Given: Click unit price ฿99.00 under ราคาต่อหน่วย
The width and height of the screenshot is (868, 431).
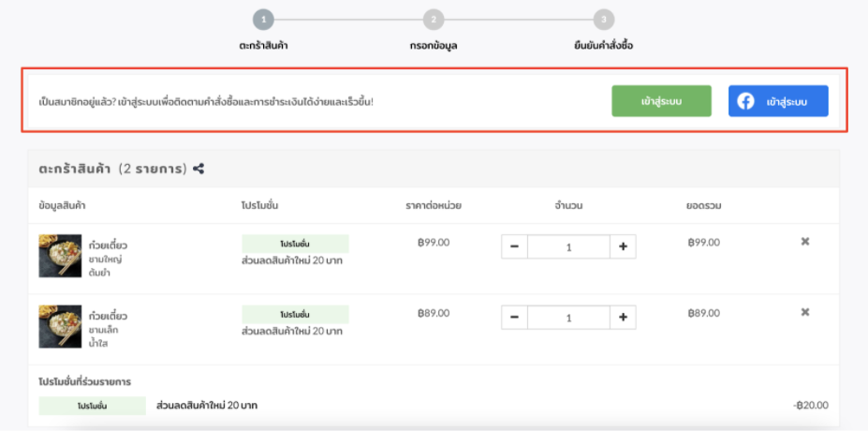Looking at the screenshot, I should click(x=434, y=242).
